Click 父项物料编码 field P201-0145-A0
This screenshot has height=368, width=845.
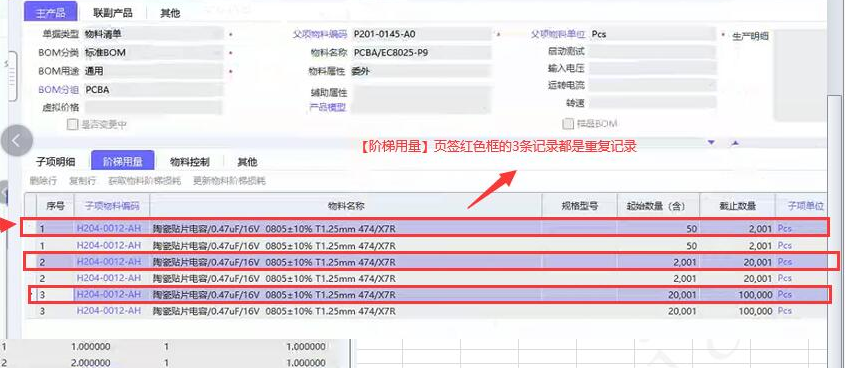tap(421, 34)
